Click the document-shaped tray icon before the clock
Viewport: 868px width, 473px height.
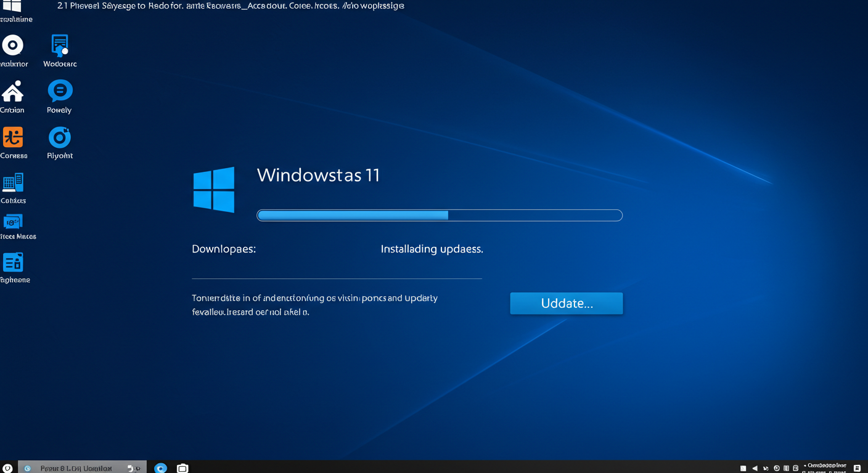pyautogui.click(x=795, y=468)
